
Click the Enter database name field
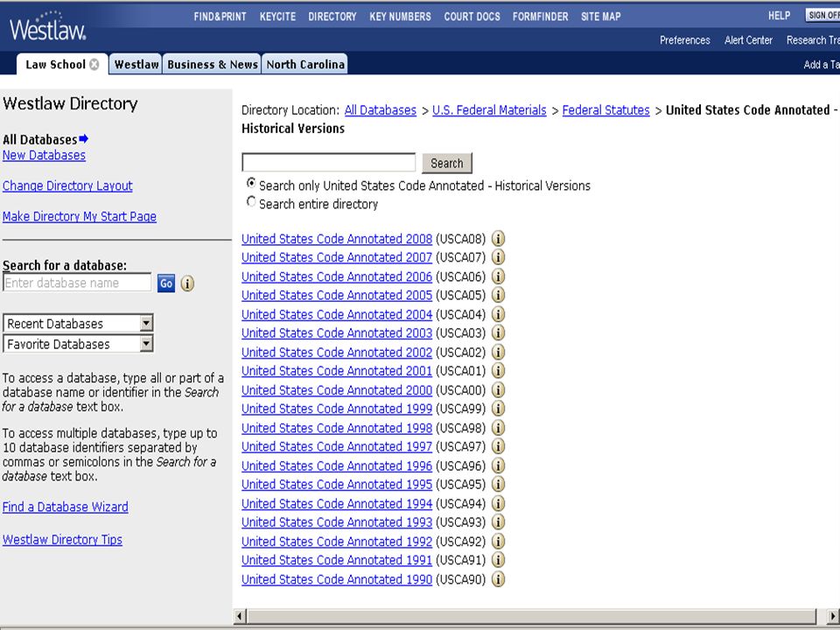pyautogui.click(x=77, y=283)
